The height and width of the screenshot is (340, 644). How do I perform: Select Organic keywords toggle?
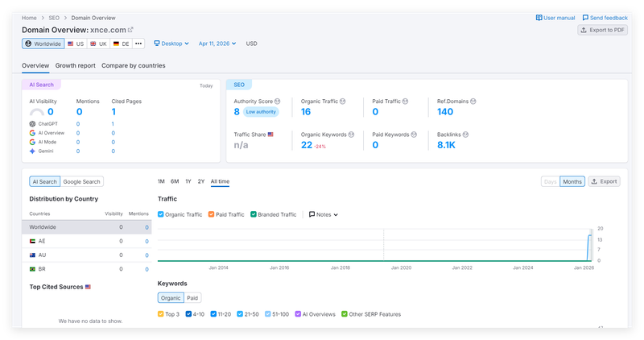pos(171,297)
